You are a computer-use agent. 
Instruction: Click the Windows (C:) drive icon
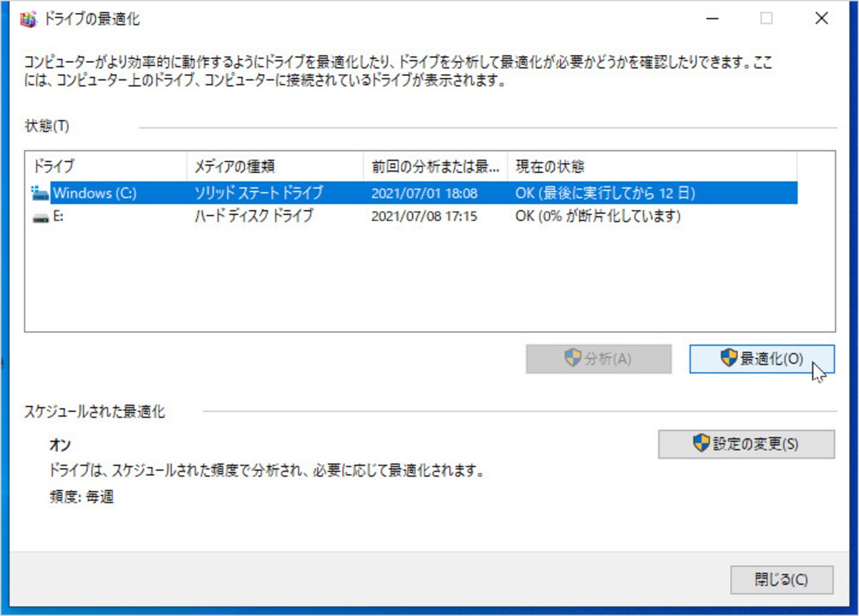pos(40,193)
